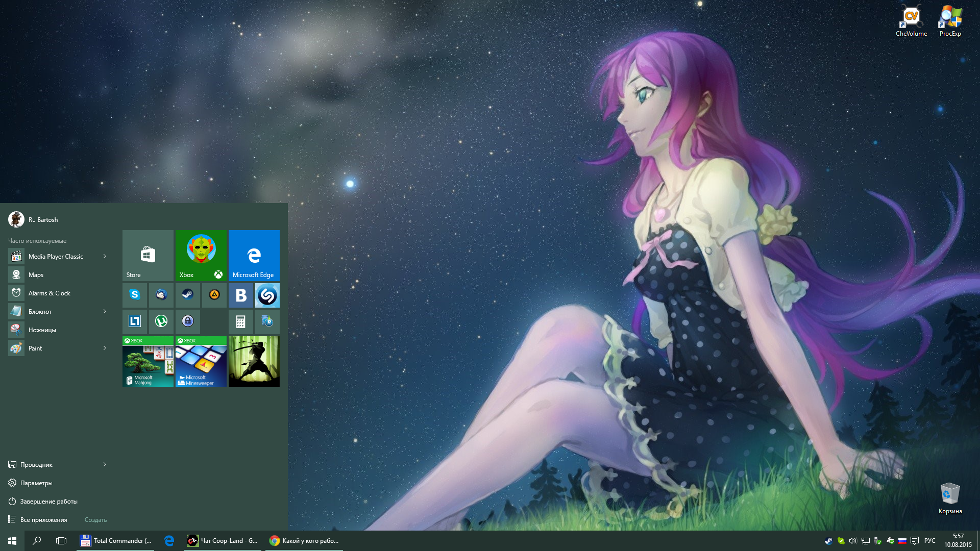Click the cloud sync tray icon with check
Viewport: 980px width, 551px height.
pyautogui.click(x=890, y=541)
